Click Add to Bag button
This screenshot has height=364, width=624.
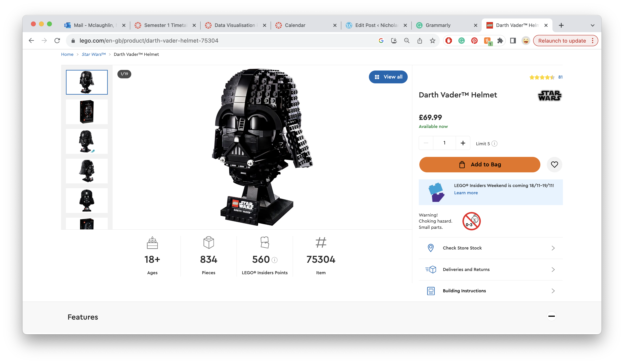(x=479, y=165)
